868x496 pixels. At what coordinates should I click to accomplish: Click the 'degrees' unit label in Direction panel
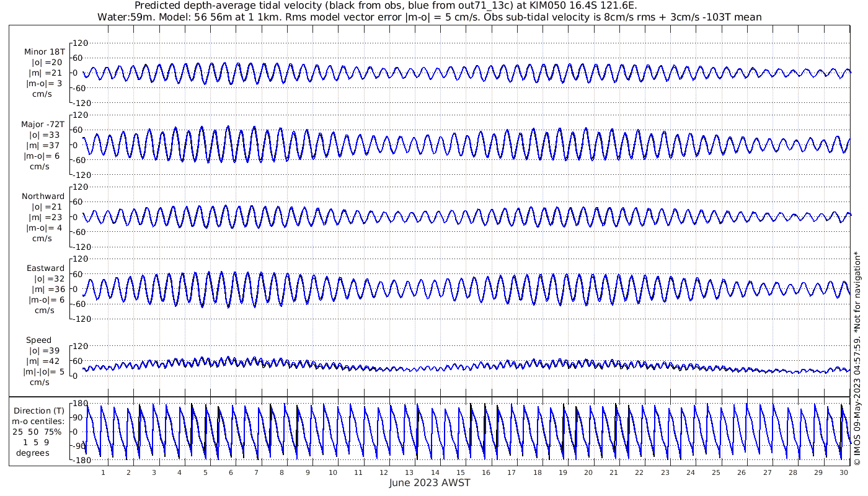tap(33, 453)
